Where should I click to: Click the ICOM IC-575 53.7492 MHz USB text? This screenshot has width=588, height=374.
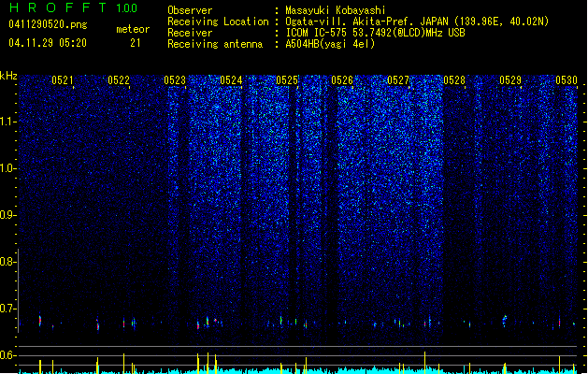375,33
